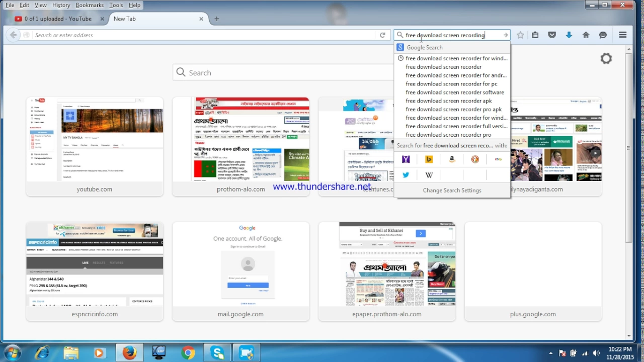
Task: Open the Help menu
Action: point(134,5)
